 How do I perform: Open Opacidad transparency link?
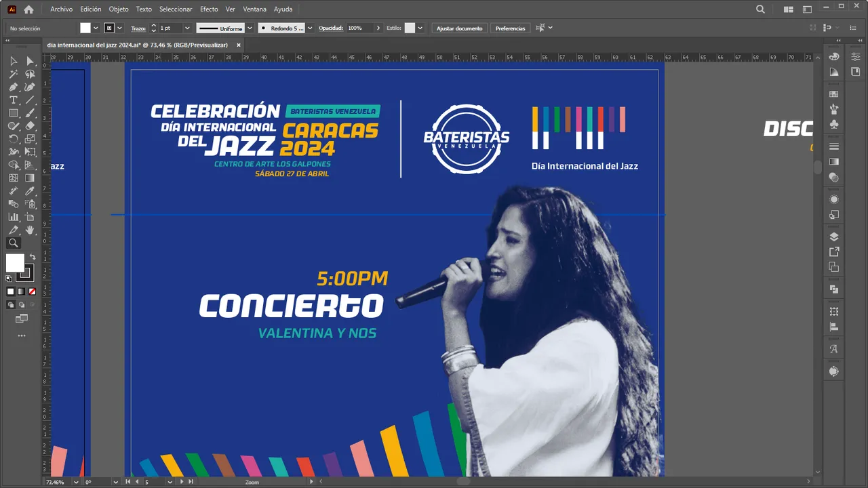(x=331, y=28)
